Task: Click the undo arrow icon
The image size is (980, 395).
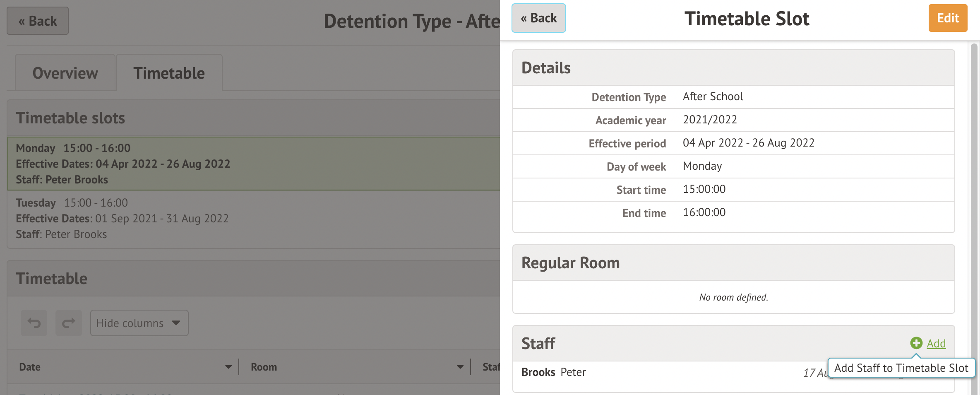Action: (34, 323)
